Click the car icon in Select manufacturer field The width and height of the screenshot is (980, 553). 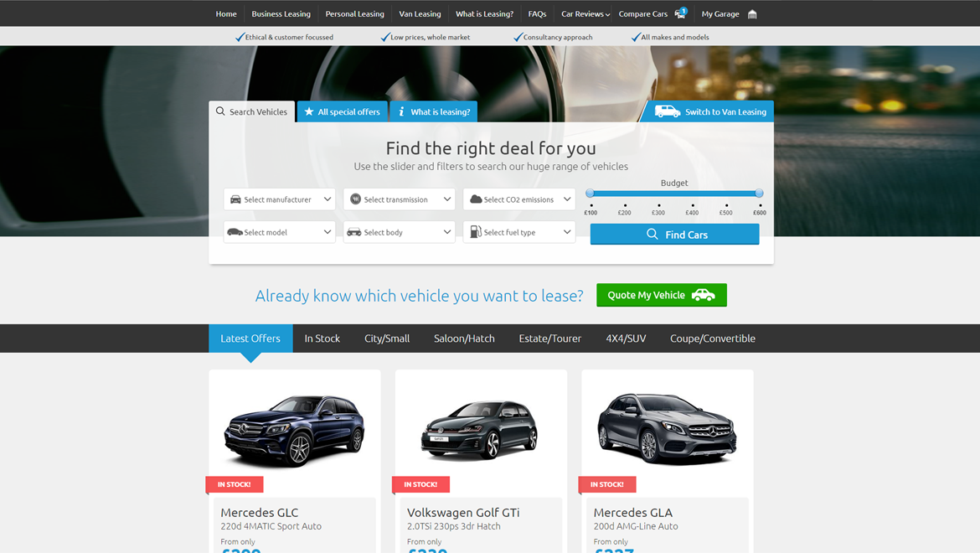[x=235, y=199]
